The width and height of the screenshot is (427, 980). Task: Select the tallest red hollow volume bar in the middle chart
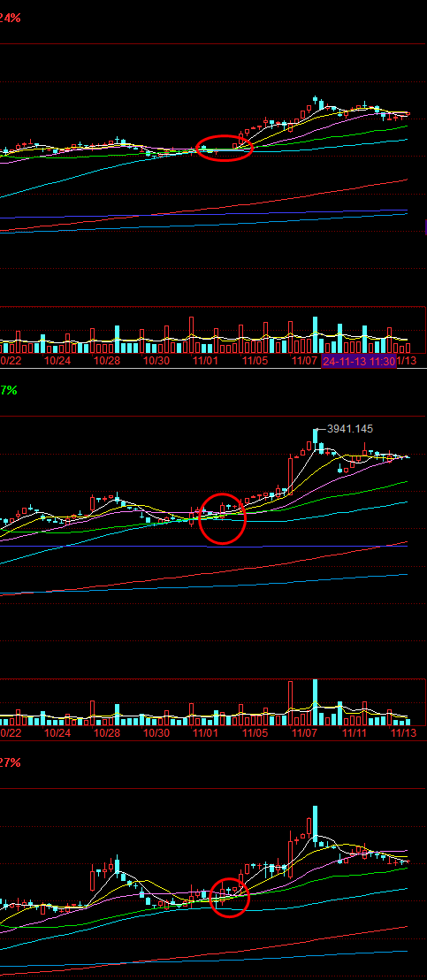coord(290,703)
